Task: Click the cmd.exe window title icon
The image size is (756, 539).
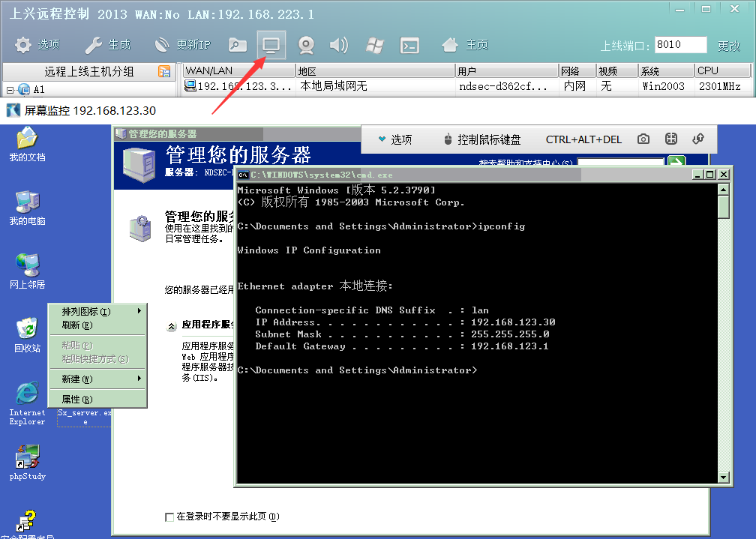Action: click(x=243, y=175)
